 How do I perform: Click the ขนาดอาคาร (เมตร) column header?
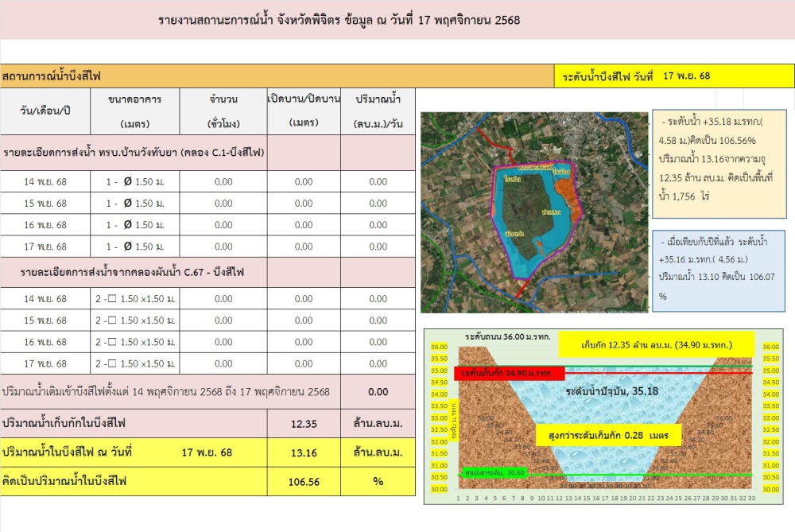(135, 111)
